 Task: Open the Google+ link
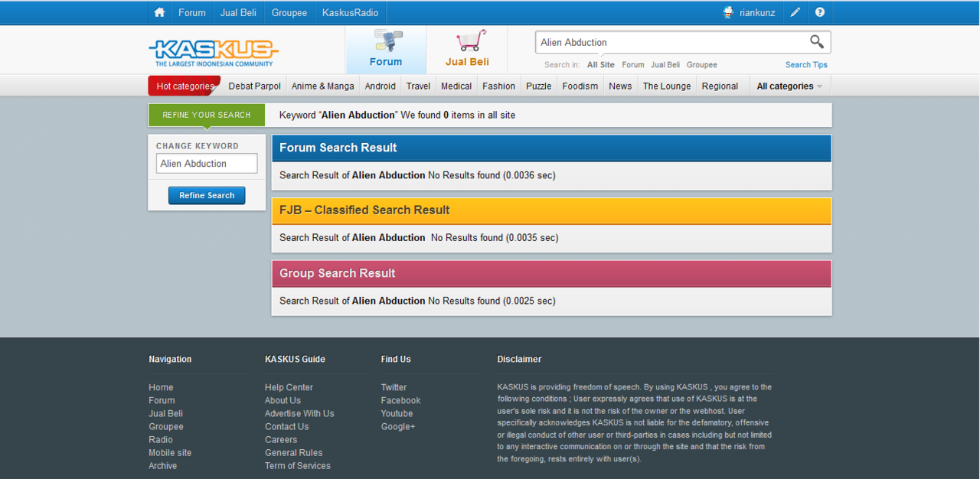pos(398,426)
